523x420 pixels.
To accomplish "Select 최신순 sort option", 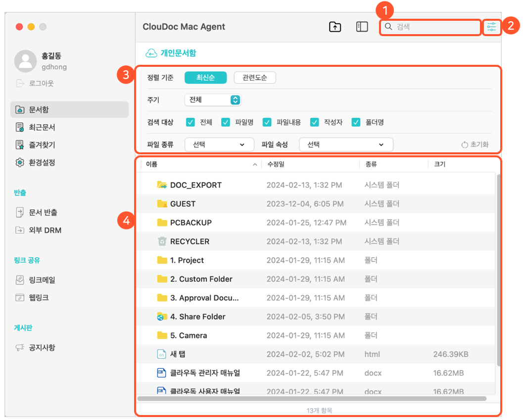I will click(205, 77).
